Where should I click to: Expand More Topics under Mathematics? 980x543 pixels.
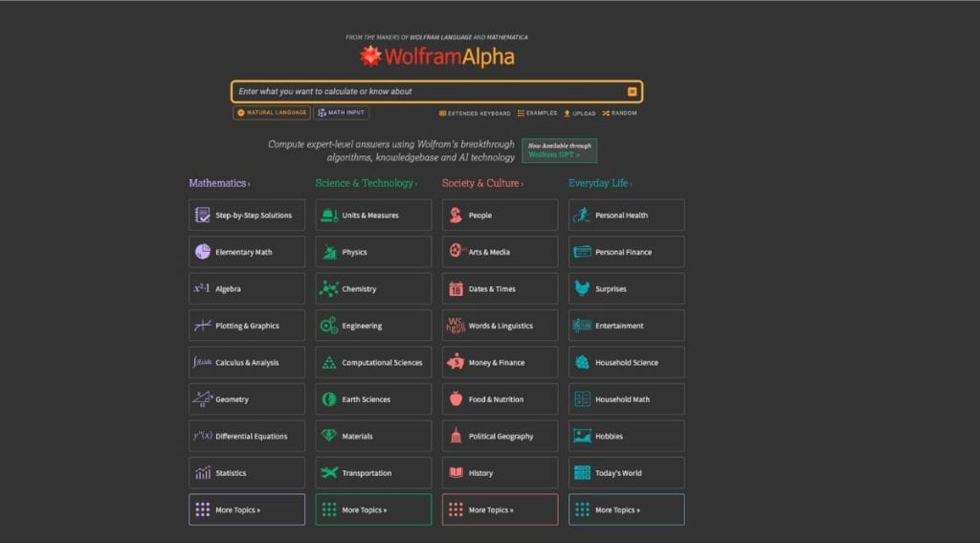click(247, 509)
